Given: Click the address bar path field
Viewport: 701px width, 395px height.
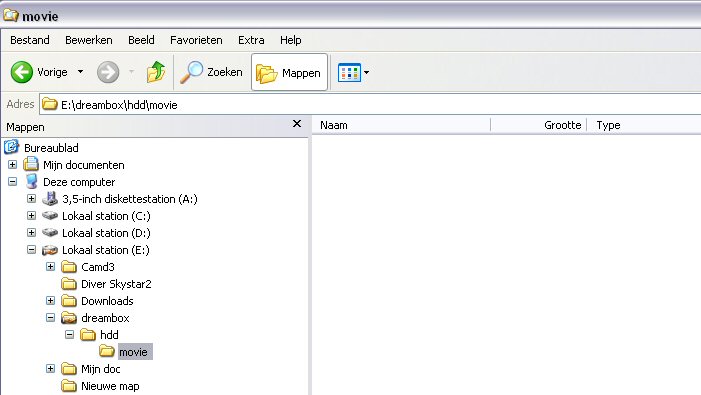Looking at the screenshot, I should coord(370,105).
